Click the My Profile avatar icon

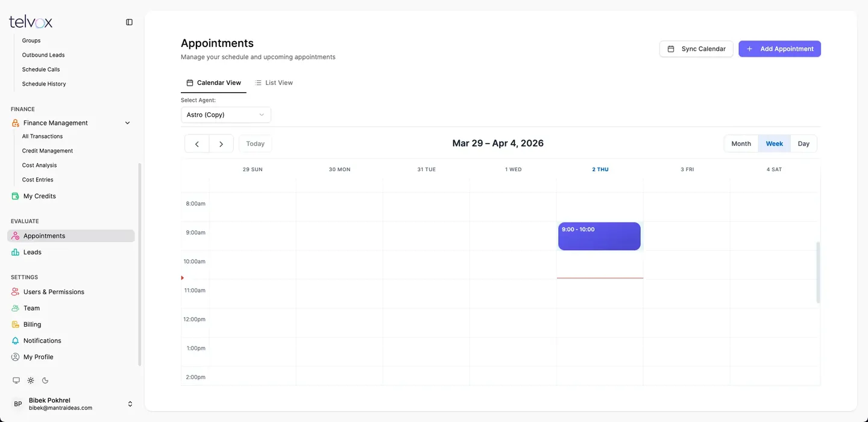point(16,357)
